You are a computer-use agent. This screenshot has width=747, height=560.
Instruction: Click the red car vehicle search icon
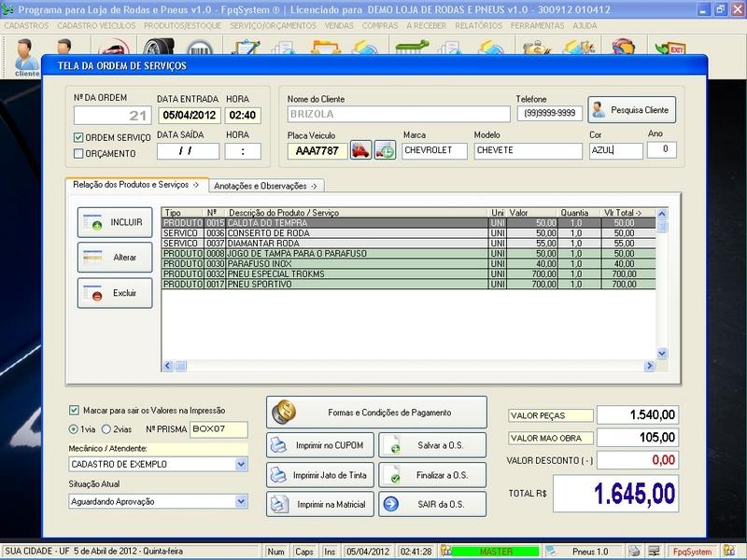tap(361, 150)
